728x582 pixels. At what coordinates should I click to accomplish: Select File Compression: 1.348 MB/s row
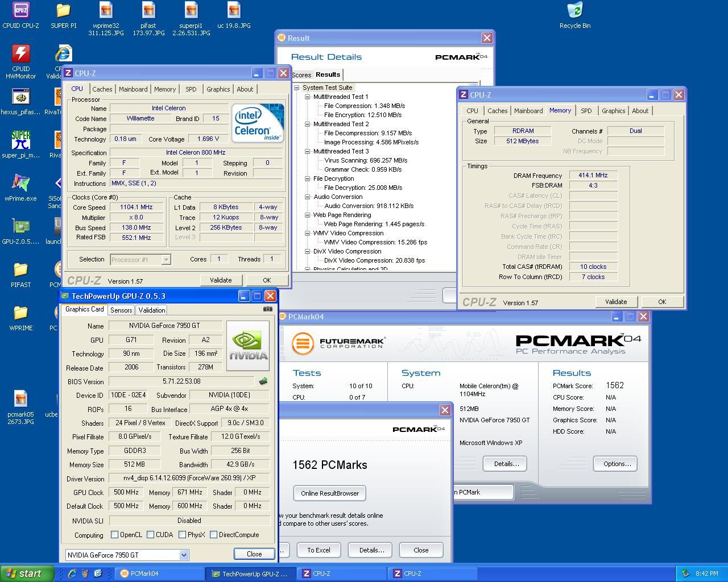click(x=364, y=106)
